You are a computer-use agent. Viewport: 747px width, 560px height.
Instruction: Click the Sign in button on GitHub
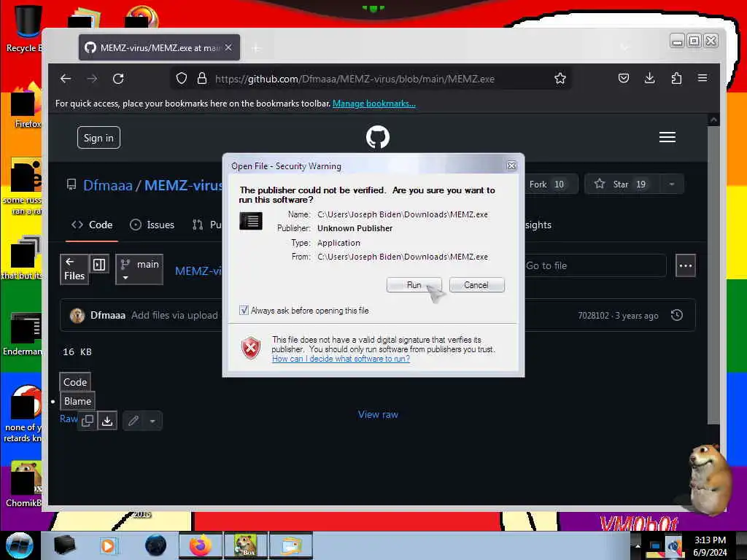coord(98,138)
